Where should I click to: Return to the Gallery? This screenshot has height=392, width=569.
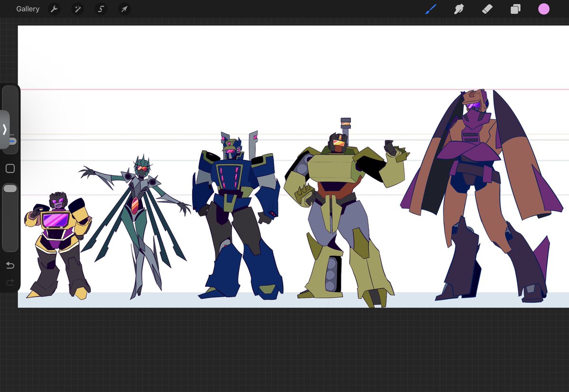click(28, 9)
